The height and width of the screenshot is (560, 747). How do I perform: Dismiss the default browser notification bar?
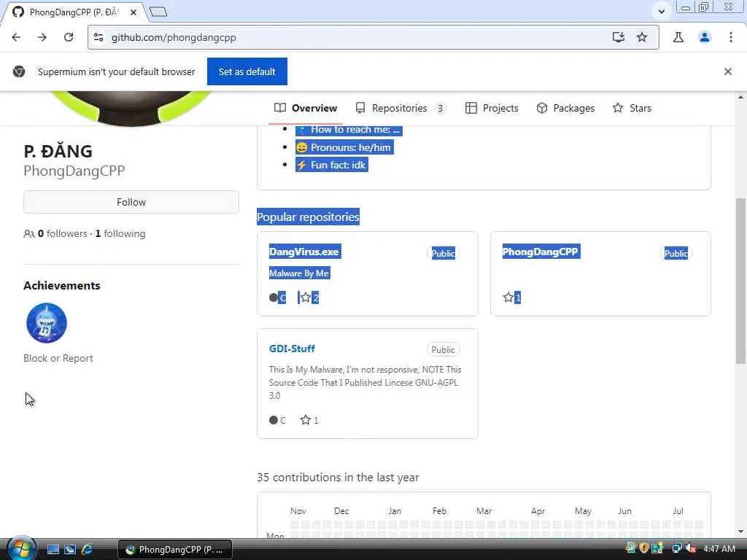[x=728, y=71]
